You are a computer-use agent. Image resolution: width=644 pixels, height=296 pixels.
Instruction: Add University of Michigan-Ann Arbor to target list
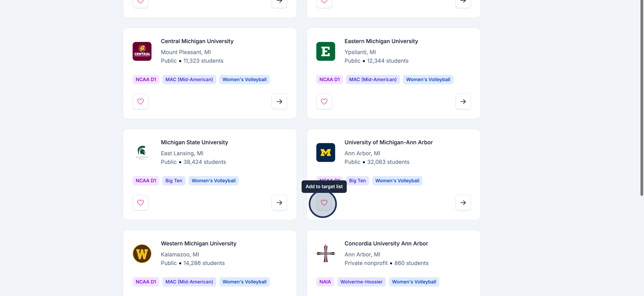pos(324,203)
